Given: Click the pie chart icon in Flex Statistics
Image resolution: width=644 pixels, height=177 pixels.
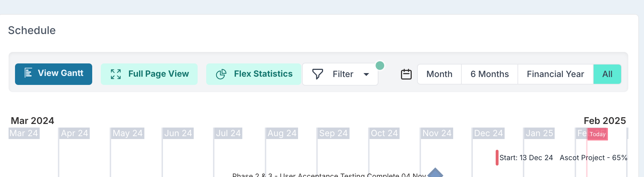Looking at the screenshot, I should click(x=221, y=74).
